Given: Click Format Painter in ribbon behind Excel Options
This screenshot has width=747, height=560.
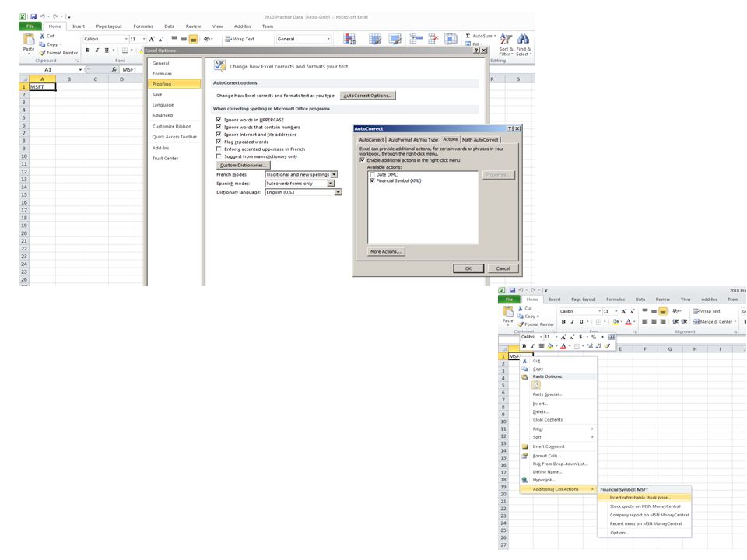Looking at the screenshot, I should (58, 53).
